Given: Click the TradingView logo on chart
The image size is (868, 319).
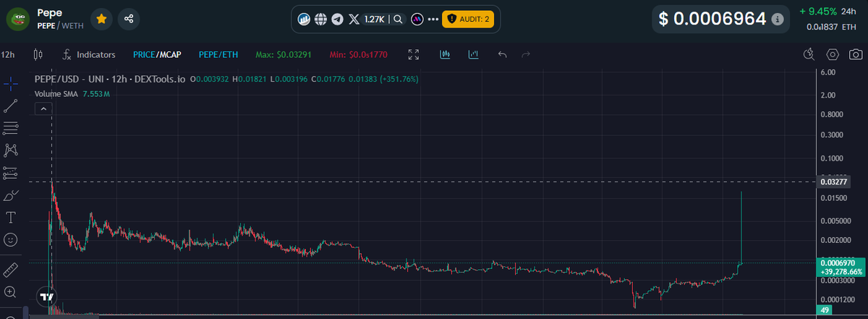Looking at the screenshot, I should click(x=47, y=297).
